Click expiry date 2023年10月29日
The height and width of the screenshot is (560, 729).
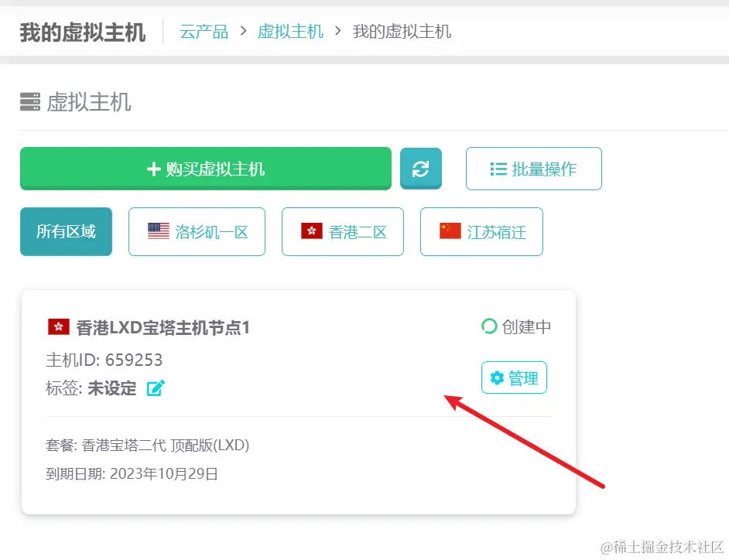point(164,473)
